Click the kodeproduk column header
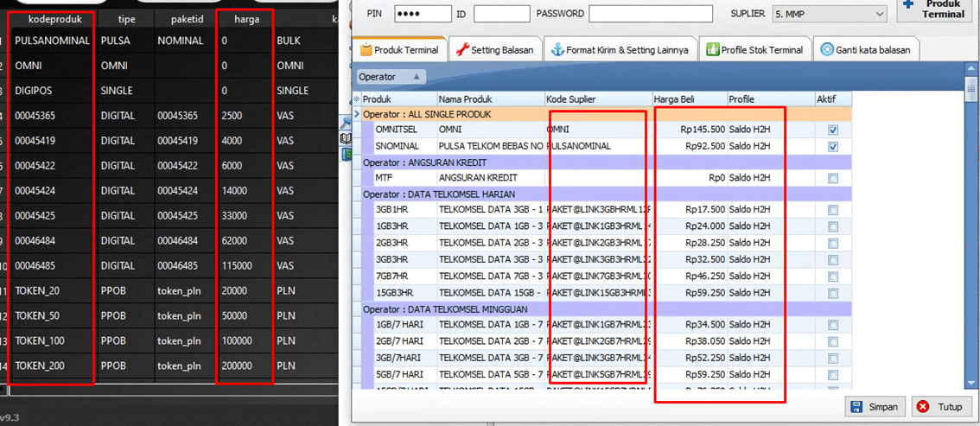 pyautogui.click(x=54, y=19)
